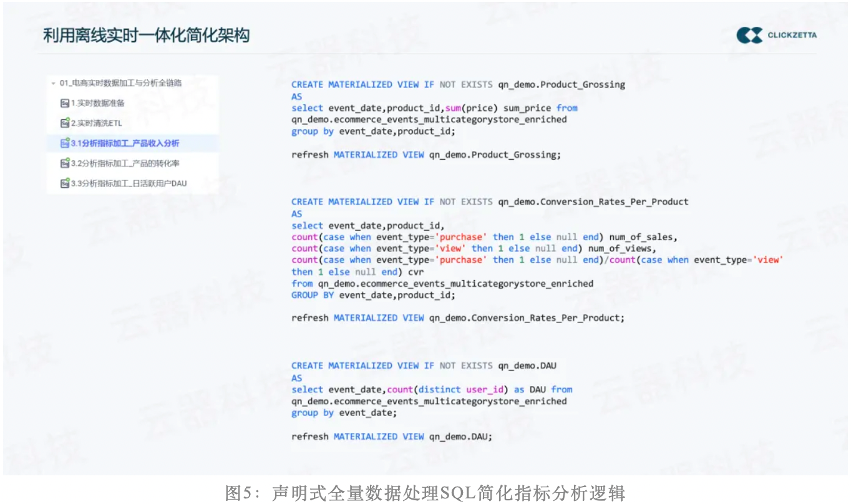851x504 pixels.
Task: Click the ClickZetta logo symbol
Action: pos(749,36)
